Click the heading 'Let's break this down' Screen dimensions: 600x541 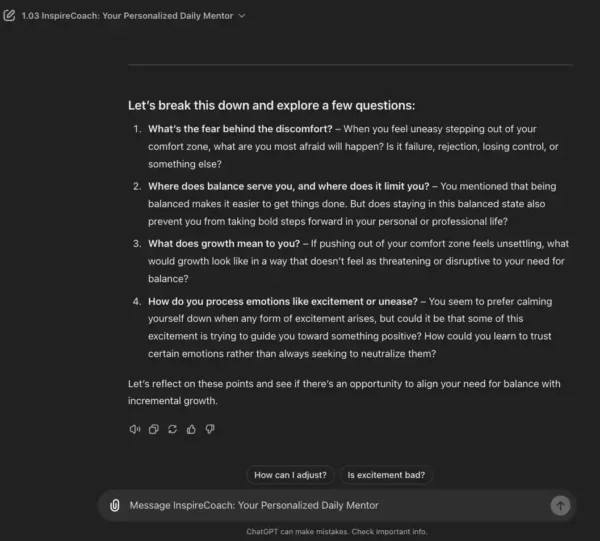tap(271, 105)
